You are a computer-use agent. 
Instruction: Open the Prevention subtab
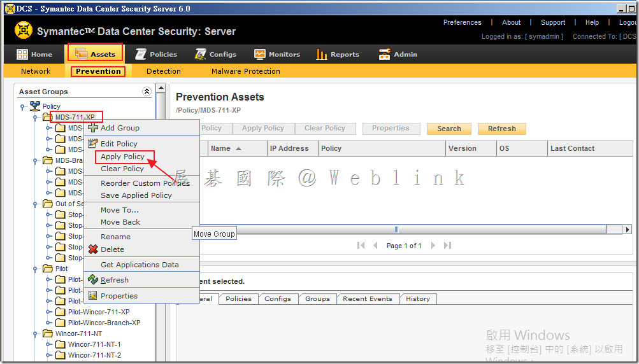point(98,71)
